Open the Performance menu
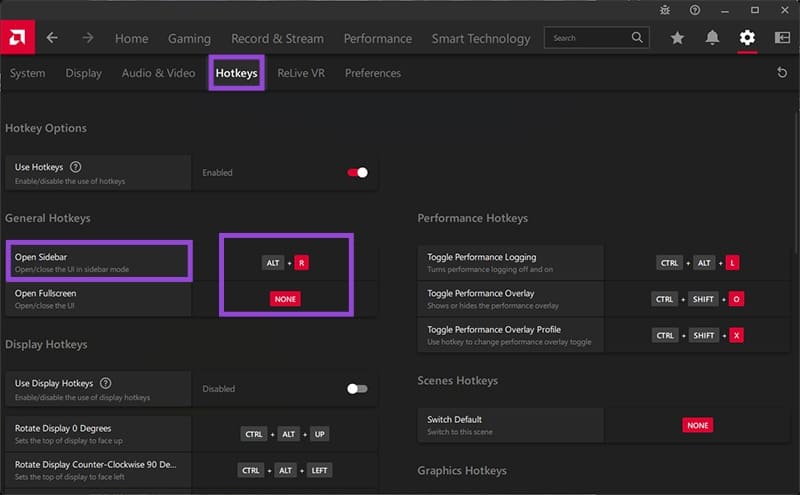 click(x=377, y=39)
